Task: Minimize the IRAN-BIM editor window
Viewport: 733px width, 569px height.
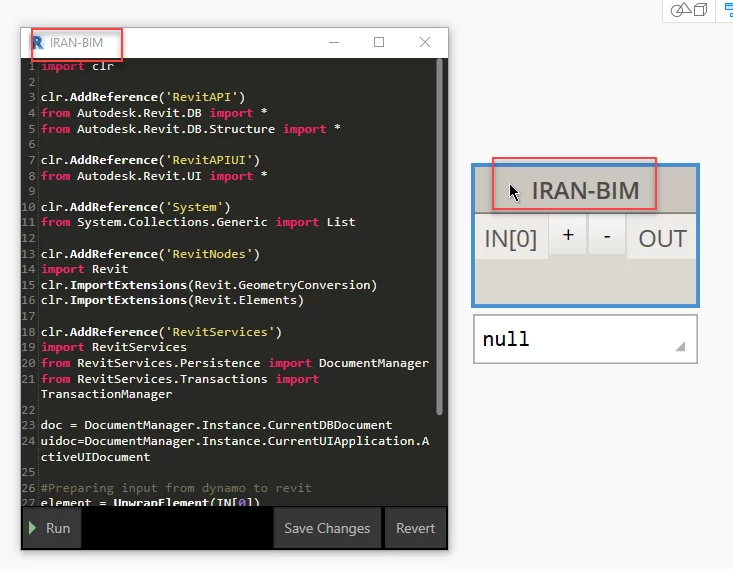Action: (x=334, y=42)
